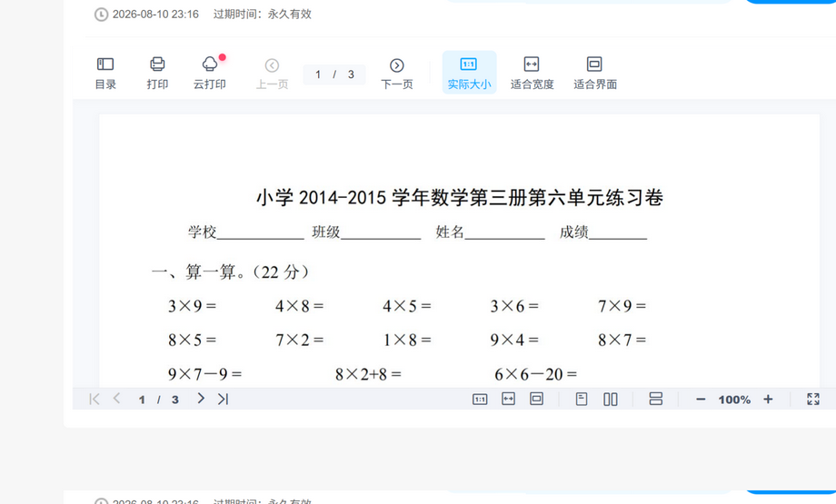Click bottom bar 1:1 actual size icon

(x=480, y=399)
